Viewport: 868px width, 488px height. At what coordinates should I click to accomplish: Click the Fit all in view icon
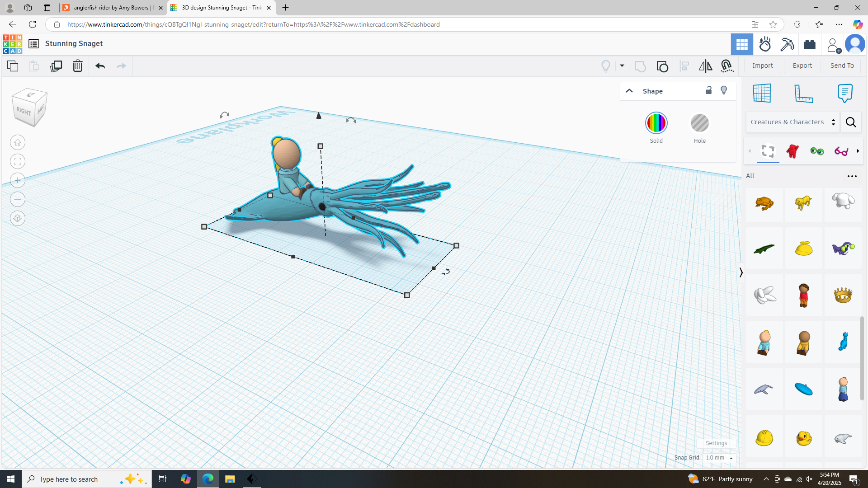coord(18,161)
